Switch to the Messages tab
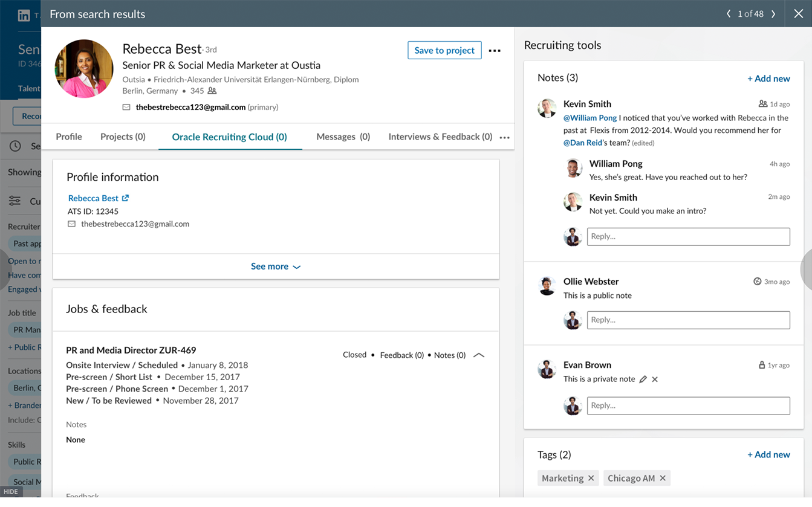Image resolution: width=812 pixels, height=507 pixels. [342, 137]
